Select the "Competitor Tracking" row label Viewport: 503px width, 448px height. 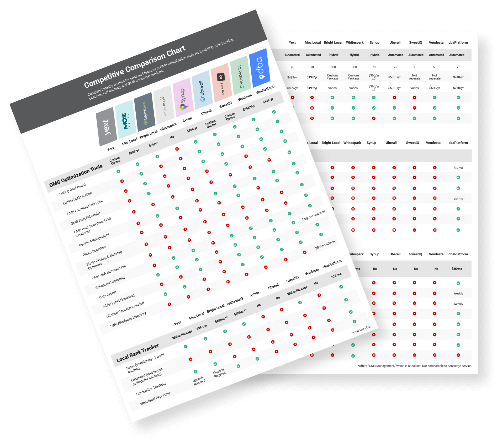pos(151,388)
